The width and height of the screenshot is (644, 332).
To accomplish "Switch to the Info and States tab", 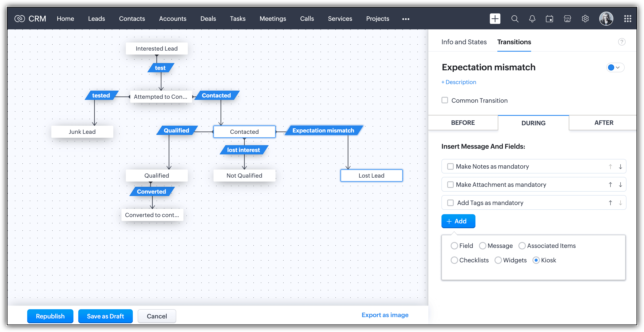I will 464,42.
